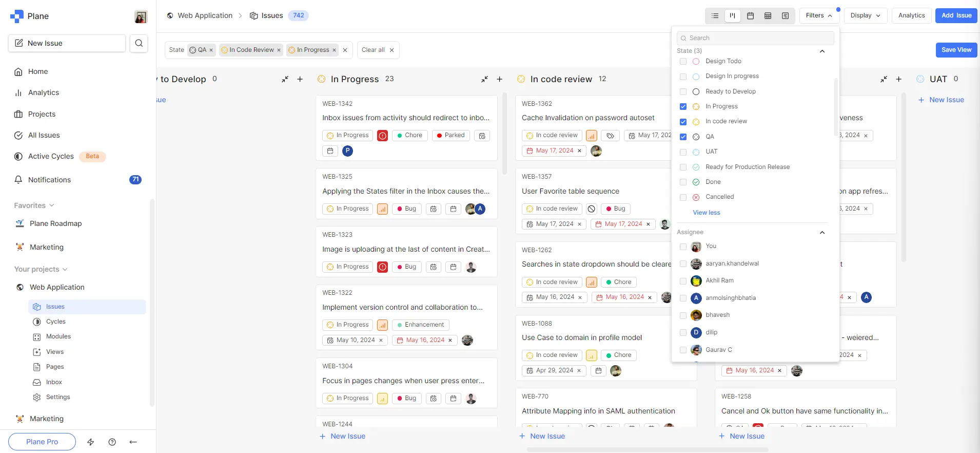The width and height of the screenshot is (980, 453).
Task: Open the Display dropdown
Action: click(865, 15)
